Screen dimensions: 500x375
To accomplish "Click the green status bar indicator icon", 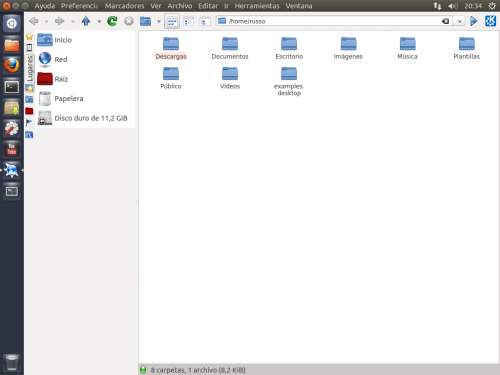I will coord(143,370).
